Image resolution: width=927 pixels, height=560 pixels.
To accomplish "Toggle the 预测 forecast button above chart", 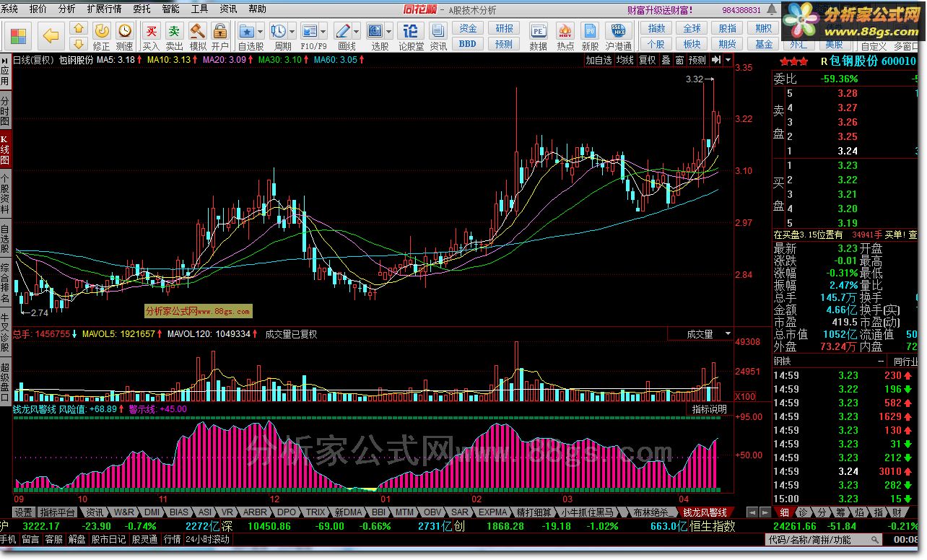I will 697,61.
